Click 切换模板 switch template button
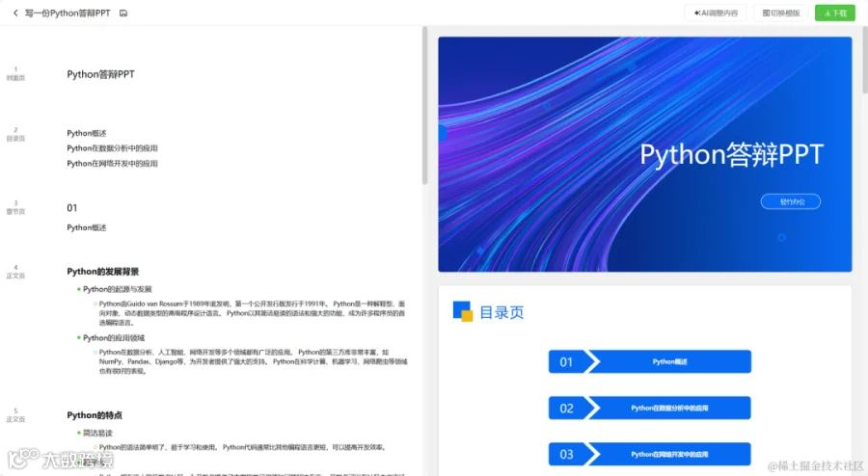This screenshot has height=476, width=868. tap(781, 13)
